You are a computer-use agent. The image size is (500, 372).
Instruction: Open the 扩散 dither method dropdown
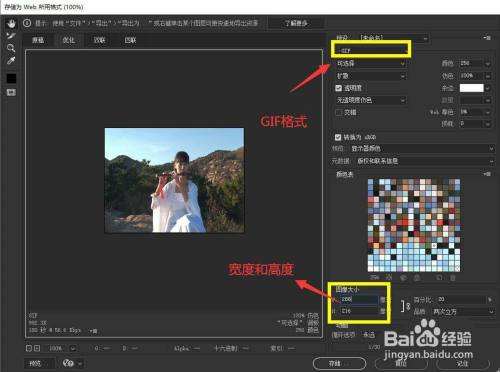(x=371, y=76)
